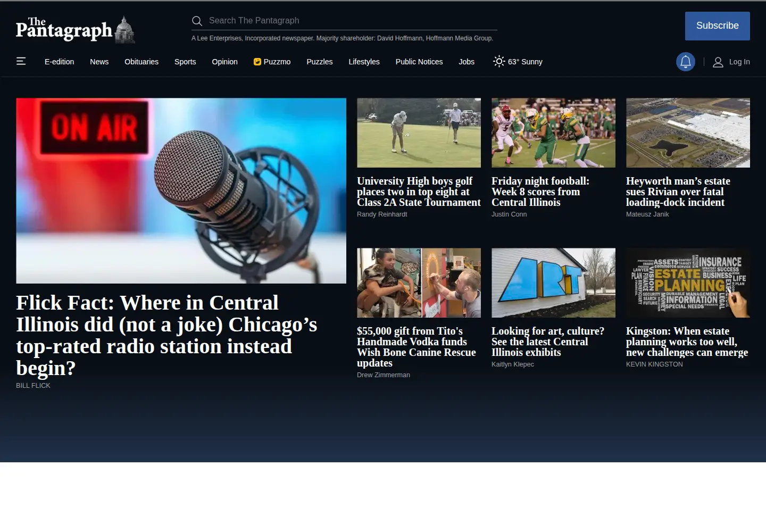The height and width of the screenshot is (532, 766).
Task: Click the user profile icon
Action: [718, 62]
